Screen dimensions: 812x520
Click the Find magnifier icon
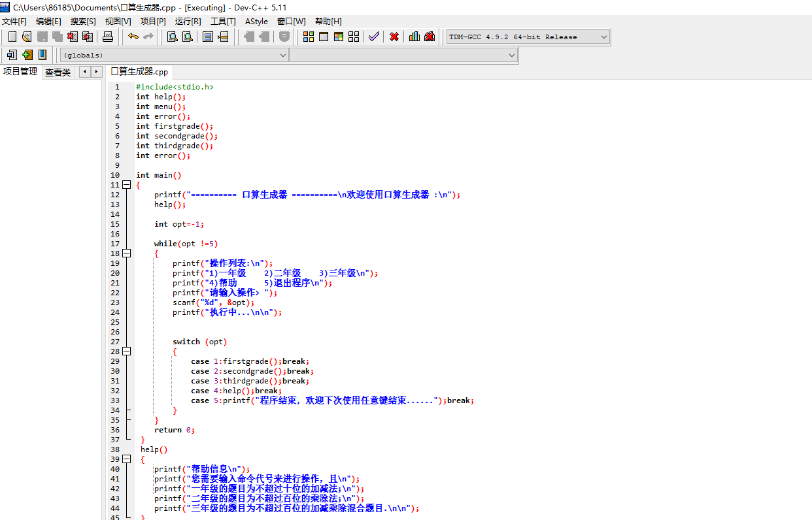pyautogui.click(x=172, y=37)
